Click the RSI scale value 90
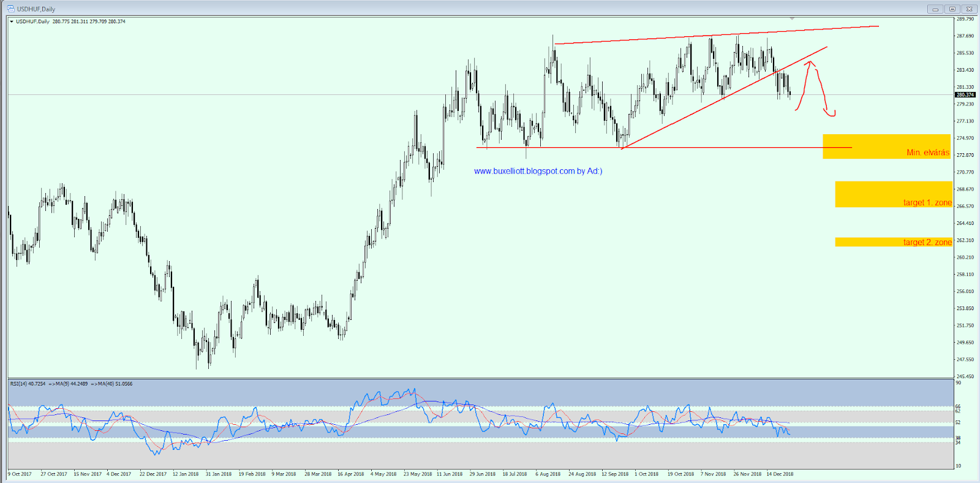980x483 pixels. tap(959, 382)
